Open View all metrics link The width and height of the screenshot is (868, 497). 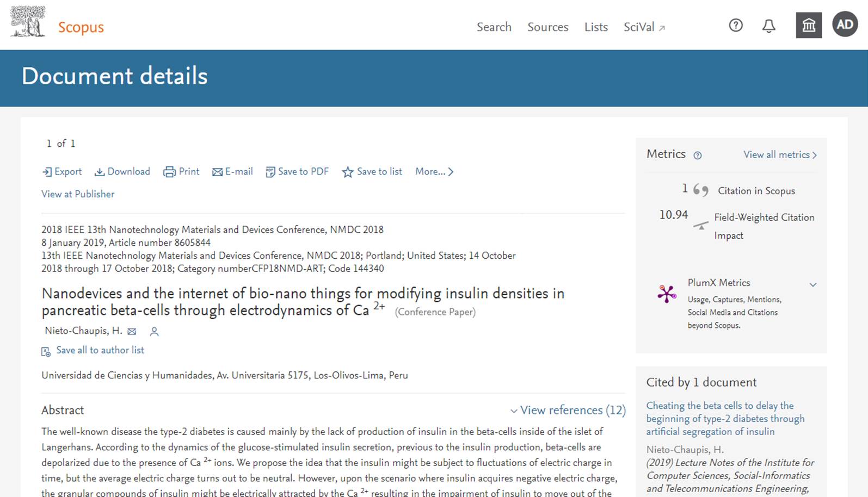pyautogui.click(x=777, y=154)
